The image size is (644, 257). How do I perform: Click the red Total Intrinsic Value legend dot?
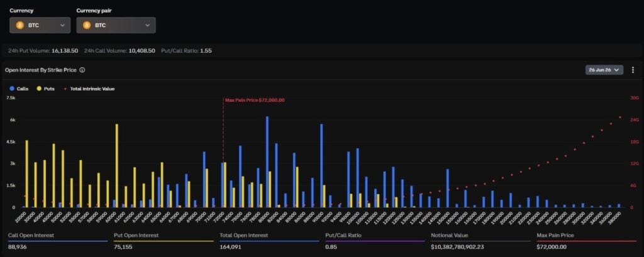click(65, 89)
